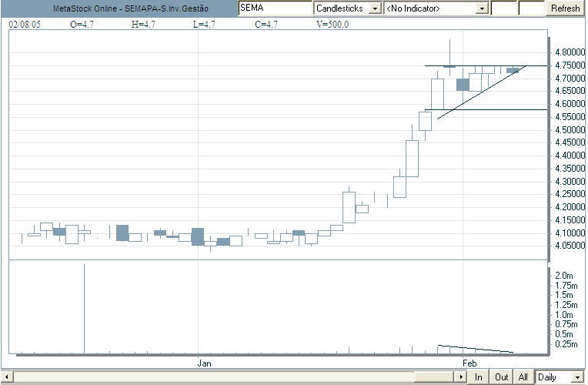Click the 2.0m volume axis label

point(563,276)
